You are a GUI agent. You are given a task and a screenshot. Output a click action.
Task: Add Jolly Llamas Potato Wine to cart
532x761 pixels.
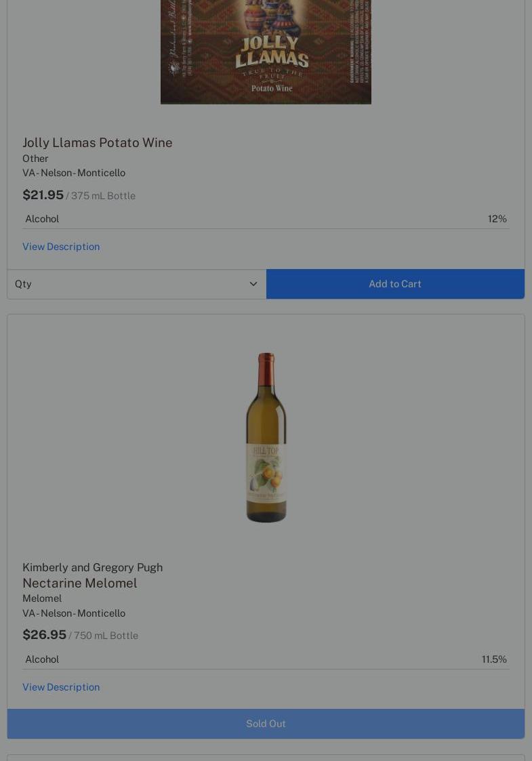pyautogui.click(x=395, y=284)
